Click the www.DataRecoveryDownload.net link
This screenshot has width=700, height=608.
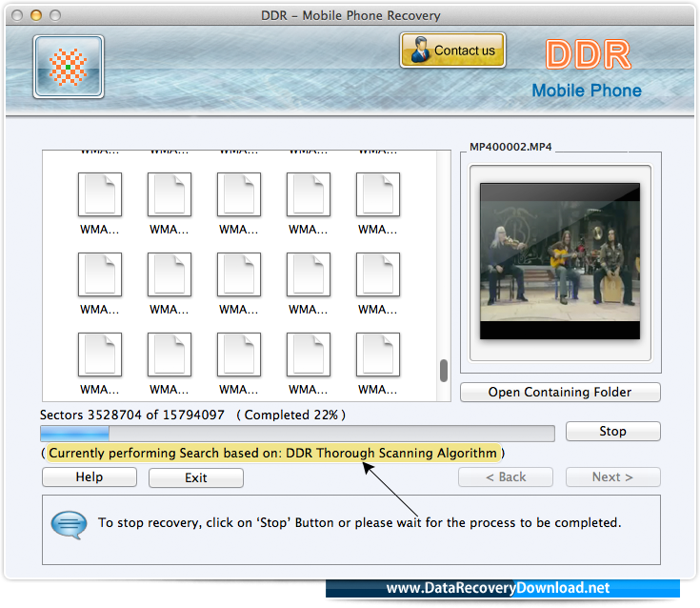pos(498,588)
